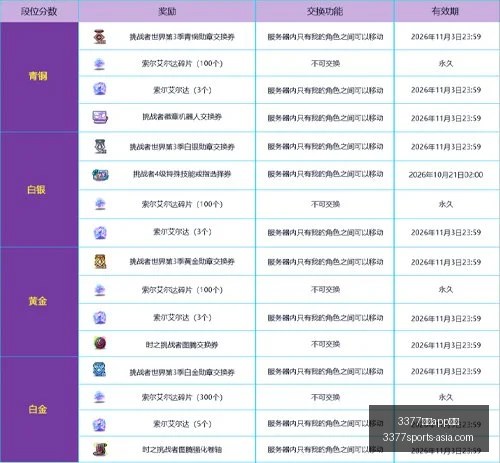Click 永久 in the 索尔艾尔达碎片（300个） row
This screenshot has width=500, height=463.
(x=446, y=397)
